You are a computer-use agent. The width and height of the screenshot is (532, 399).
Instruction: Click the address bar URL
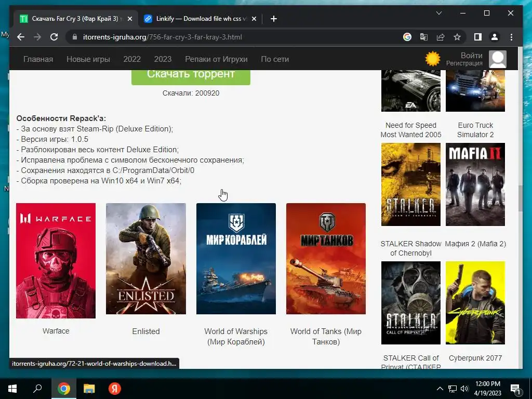[163, 37]
